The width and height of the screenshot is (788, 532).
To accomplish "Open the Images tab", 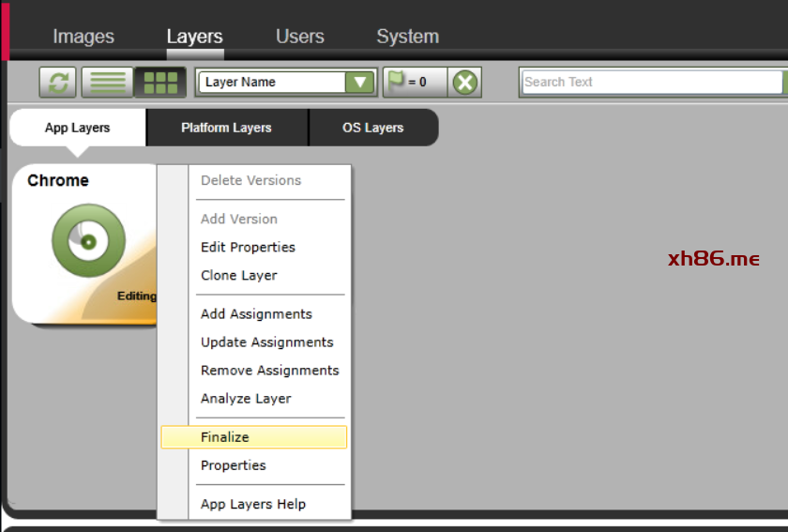I will point(83,37).
